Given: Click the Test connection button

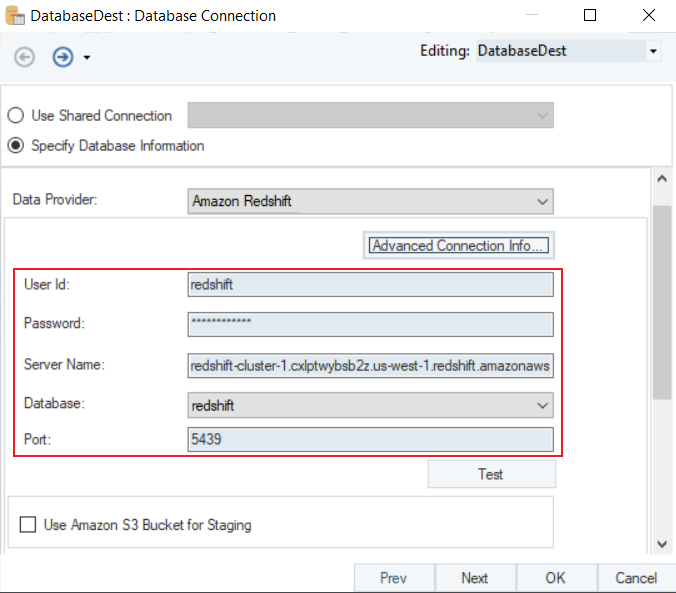Looking at the screenshot, I should point(491,474).
